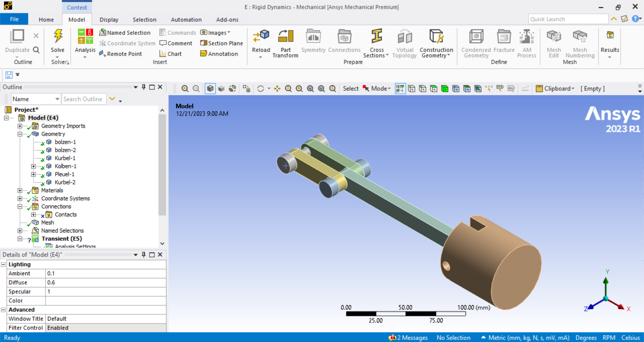Pin the Details of Model panel
Image resolution: width=644 pixels, height=342 pixels.
tap(144, 255)
